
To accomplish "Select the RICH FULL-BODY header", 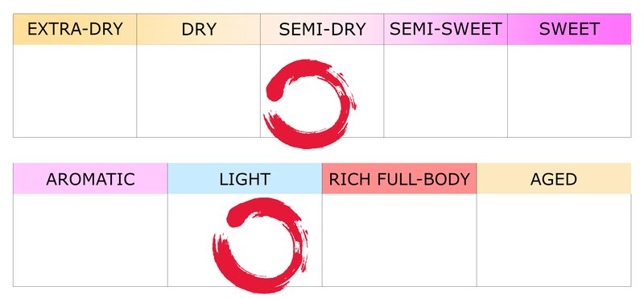I will pyautogui.click(x=399, y=178).
